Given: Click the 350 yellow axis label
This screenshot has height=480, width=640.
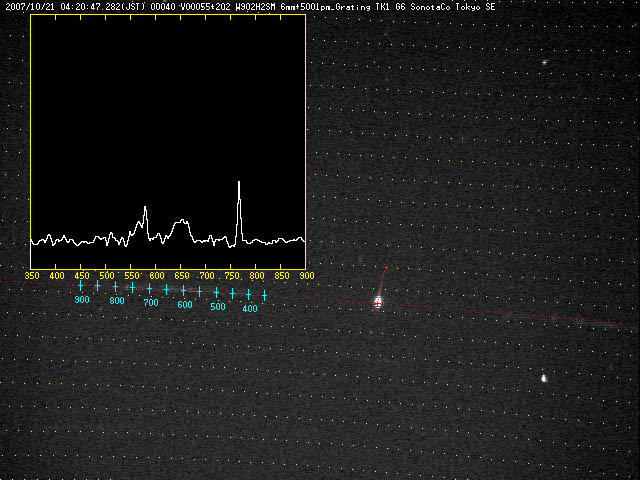Looking at the screenshot, I should pyautogui.click(x=32, y=275).
